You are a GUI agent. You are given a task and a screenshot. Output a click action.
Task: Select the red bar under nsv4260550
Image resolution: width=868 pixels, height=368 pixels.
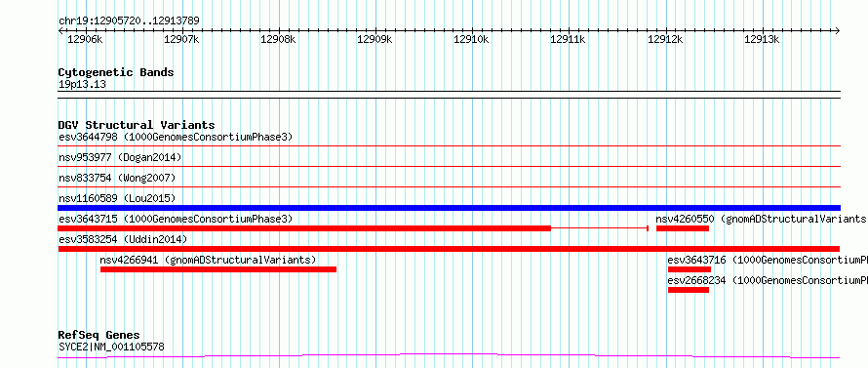[683, 228]
